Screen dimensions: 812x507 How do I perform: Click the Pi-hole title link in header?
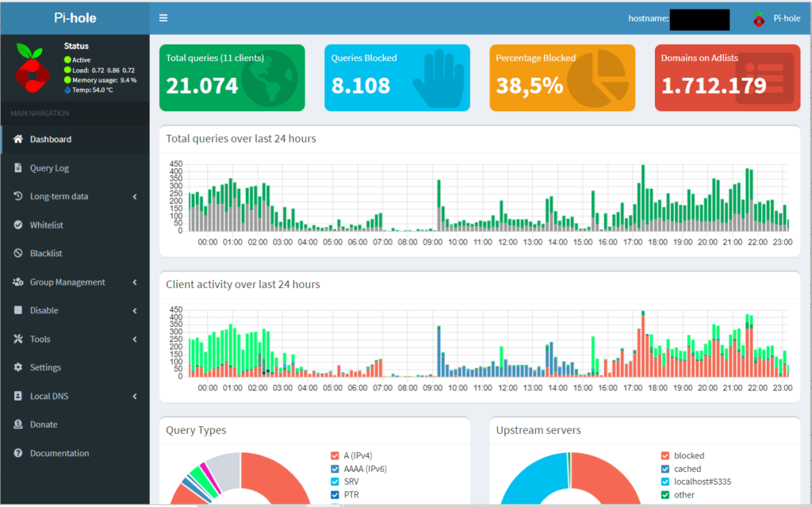(75, 18)
